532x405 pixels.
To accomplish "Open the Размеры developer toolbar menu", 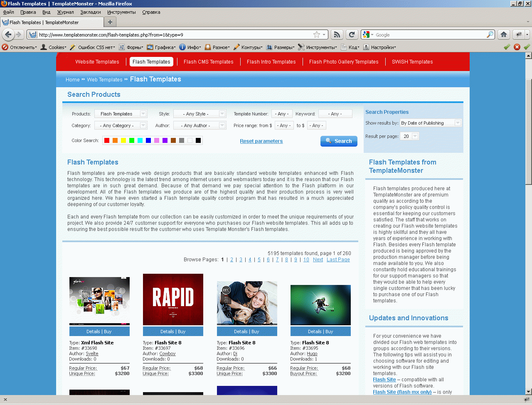I will pos(281,47).
